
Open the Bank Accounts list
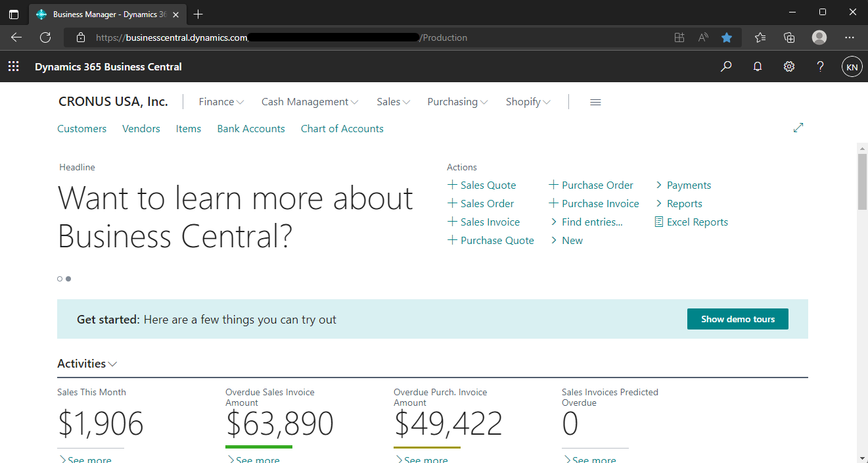pos(251,129)
